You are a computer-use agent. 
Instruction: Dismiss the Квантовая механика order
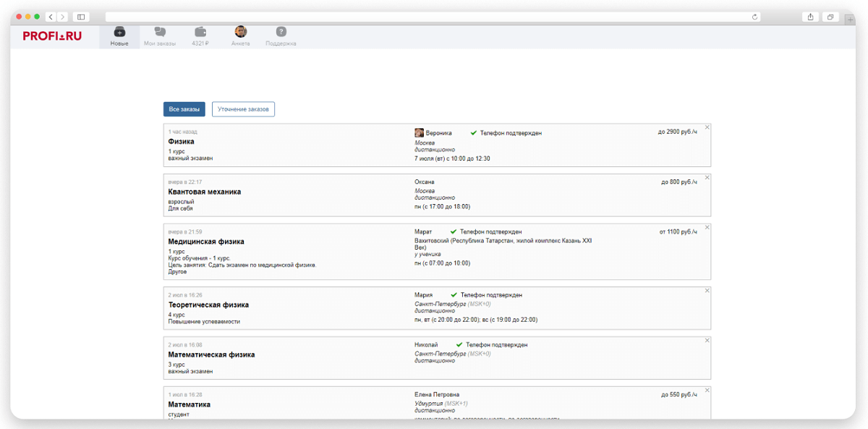(707, 177)
